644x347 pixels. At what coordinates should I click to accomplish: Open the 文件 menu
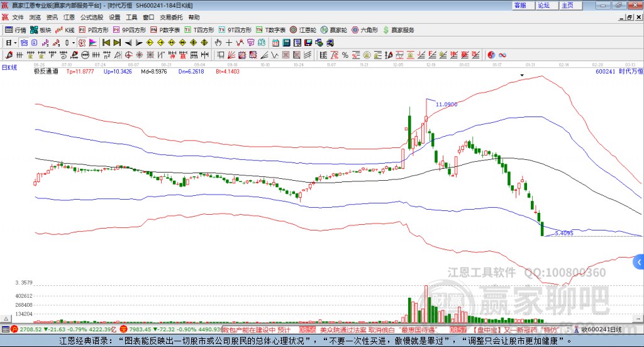click(18, 17)
